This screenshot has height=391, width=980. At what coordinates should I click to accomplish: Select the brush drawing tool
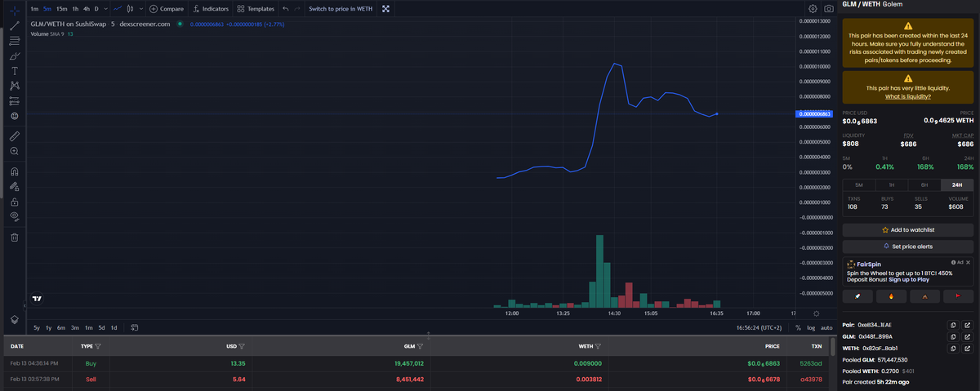[15, 56]
